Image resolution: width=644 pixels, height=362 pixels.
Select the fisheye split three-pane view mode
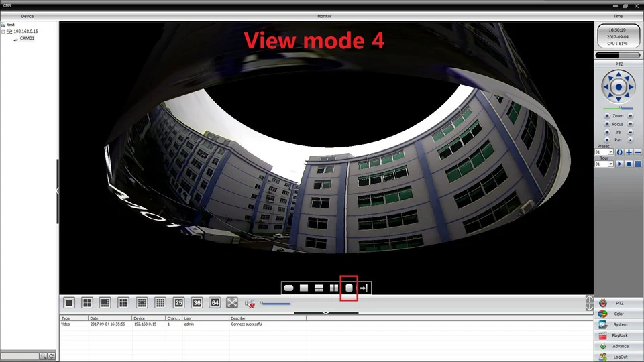click(319, 288)
